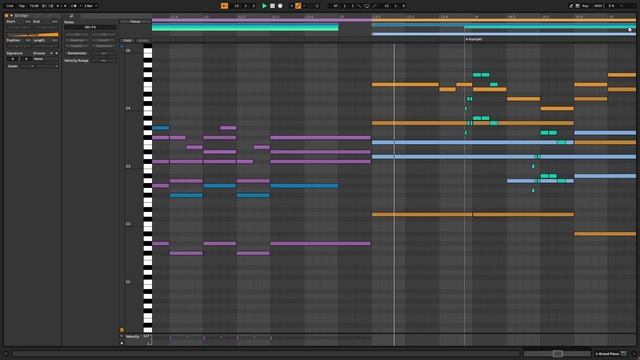This screenshot has height=360, width=640.
Task: Click the C4 piano key
Action: [147, 109]
